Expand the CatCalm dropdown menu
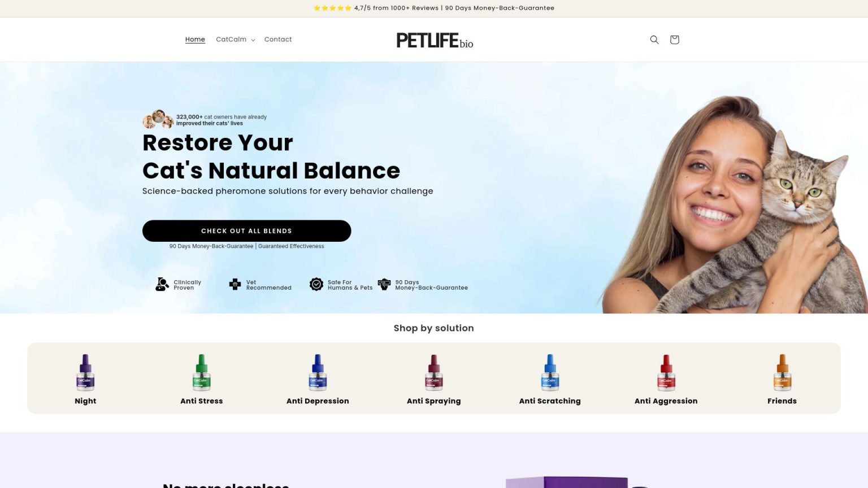Viewport: 868px width, 488px height. click(236, 40)
